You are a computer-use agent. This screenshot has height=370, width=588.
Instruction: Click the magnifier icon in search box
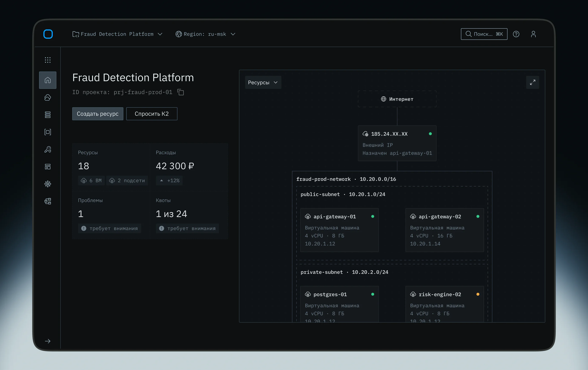[468, 34]
